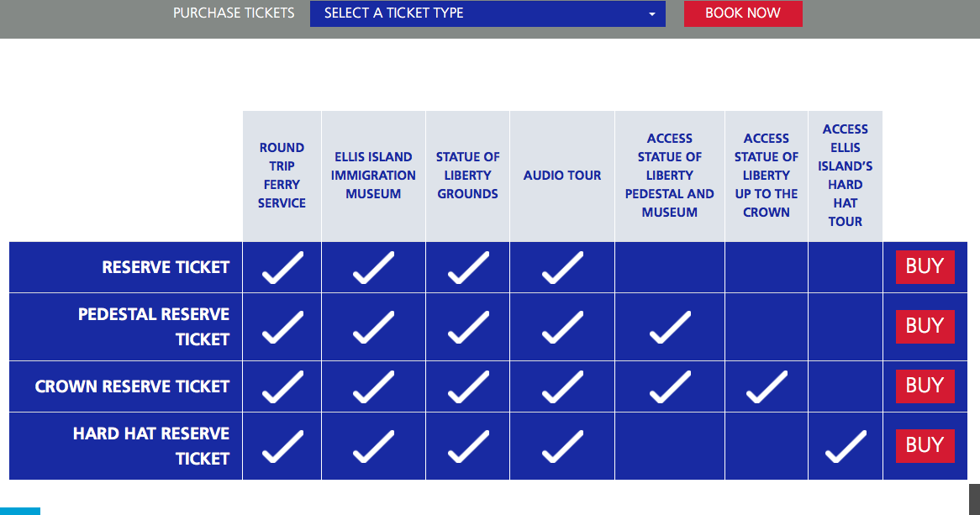
Task: Click Reserve Ticket audio tour checkmark
Action: tap(562, 267)
